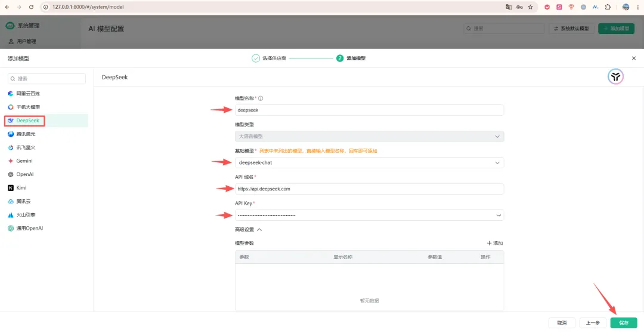Screen dimensions: 644x333
Task: Click the blue circle extension icon
Action: pos(583,7)
